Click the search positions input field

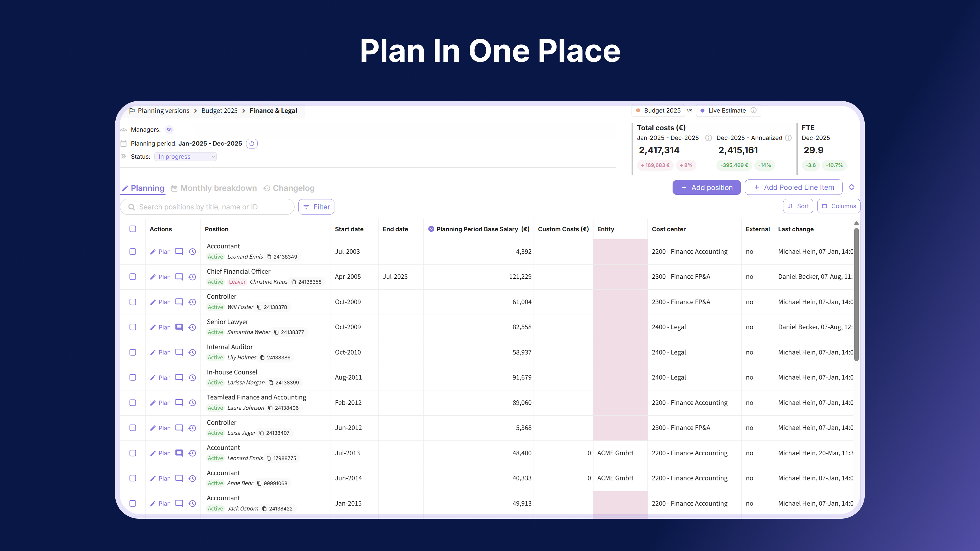point(207,207)
